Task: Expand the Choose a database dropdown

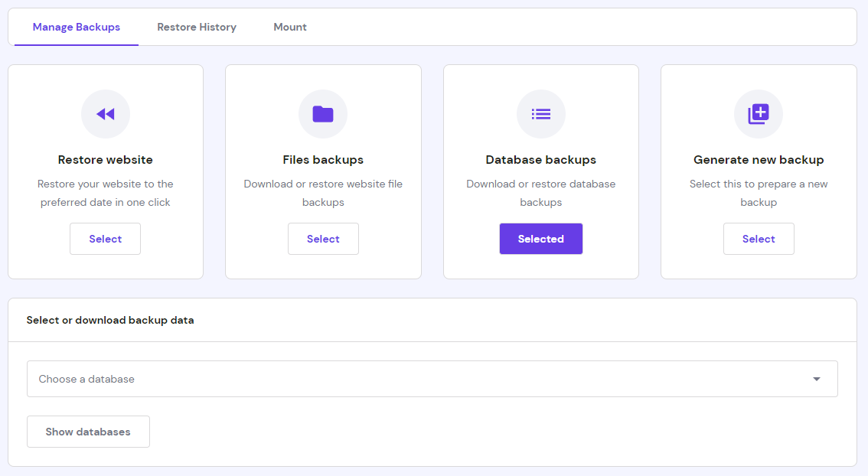Action: 432,378
